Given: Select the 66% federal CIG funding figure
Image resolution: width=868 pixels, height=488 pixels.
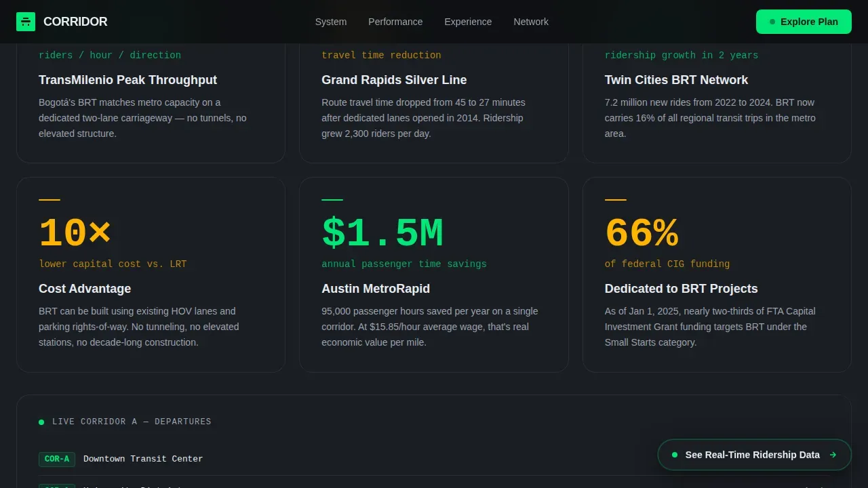Looking at the screenshot, I should (x=642, y=233).
